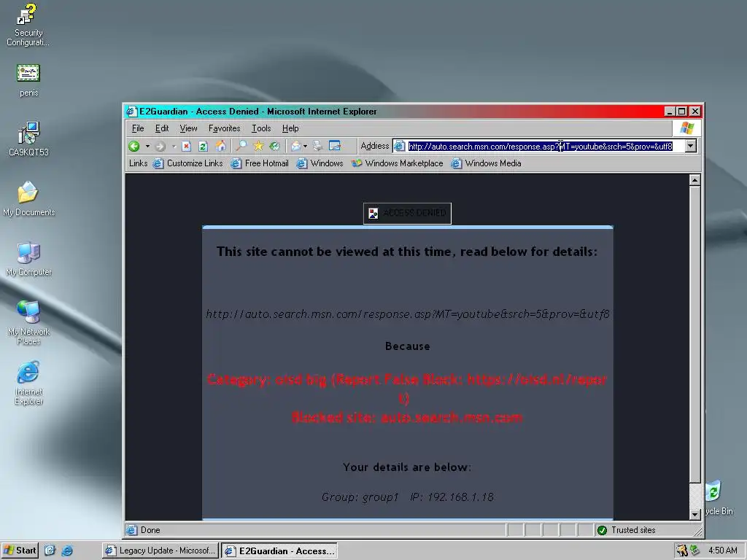Click the Edit page toolbar icon
This screenshot has height=560, width=747.
click(x=335, y=146)
